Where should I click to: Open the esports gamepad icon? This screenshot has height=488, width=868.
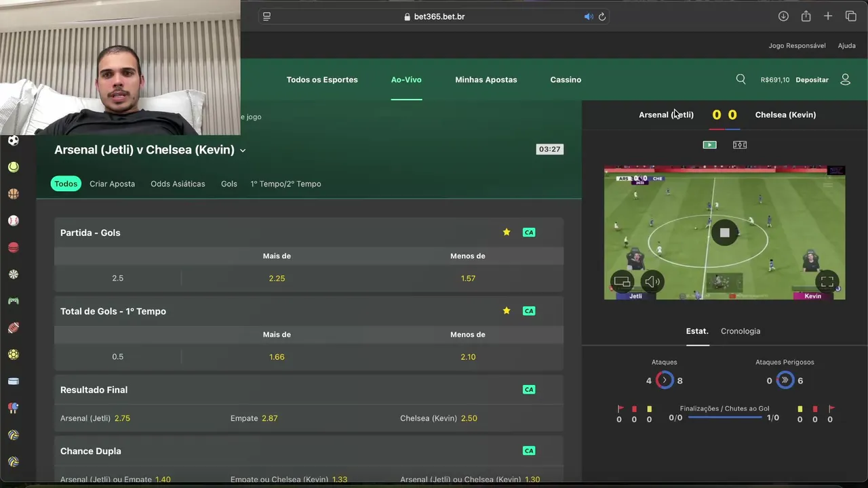(x=13, y=301)
